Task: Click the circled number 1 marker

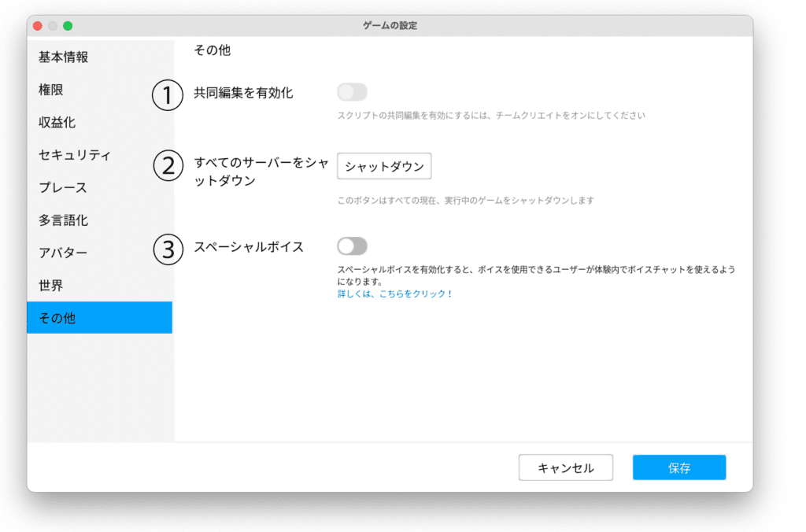Action: [x=167, y=95]
